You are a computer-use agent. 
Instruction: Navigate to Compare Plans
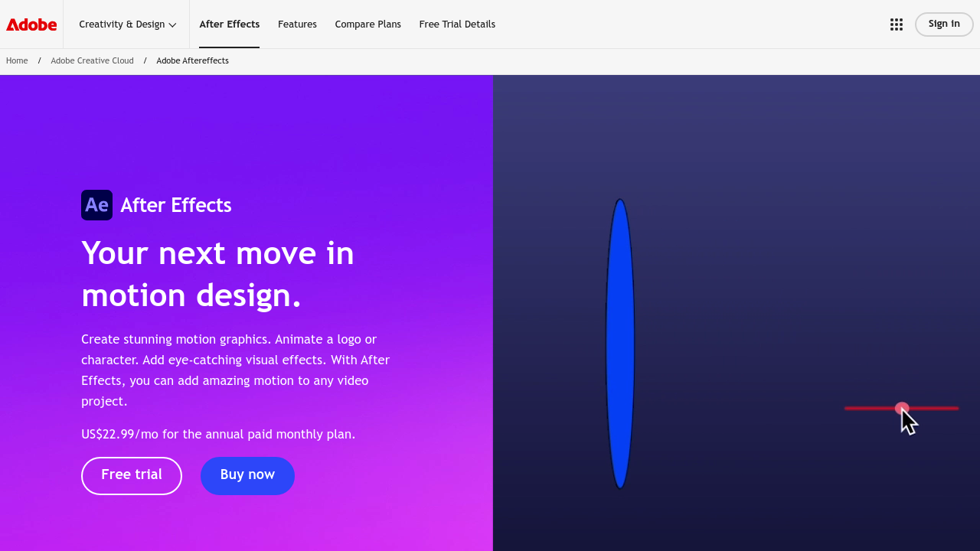pos(367,24)
